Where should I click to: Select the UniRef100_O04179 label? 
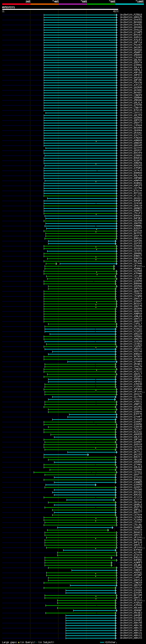point(131,366)
